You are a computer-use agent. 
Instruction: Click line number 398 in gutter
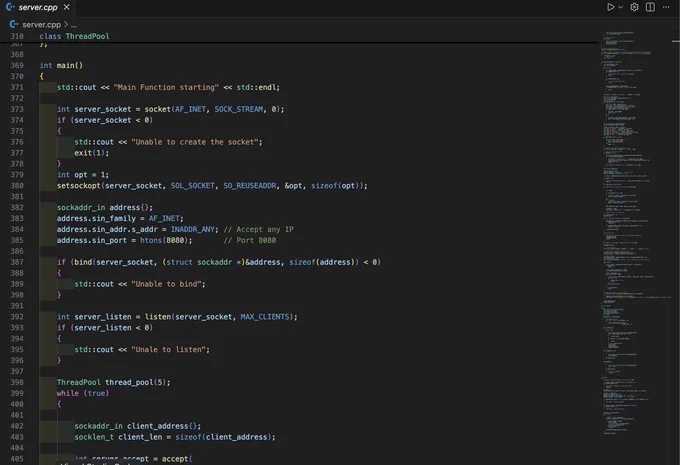click(x=17, y=382)
